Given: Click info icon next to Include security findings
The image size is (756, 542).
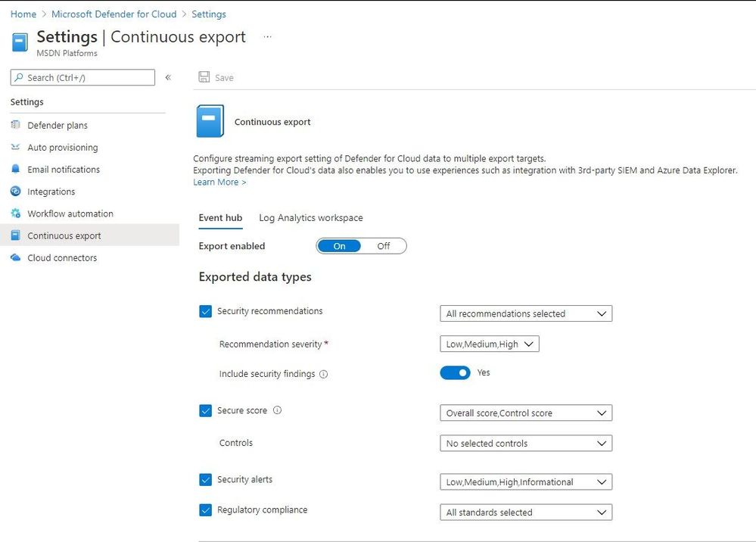Looking at the screenshot, I should (x=324, y=374).
